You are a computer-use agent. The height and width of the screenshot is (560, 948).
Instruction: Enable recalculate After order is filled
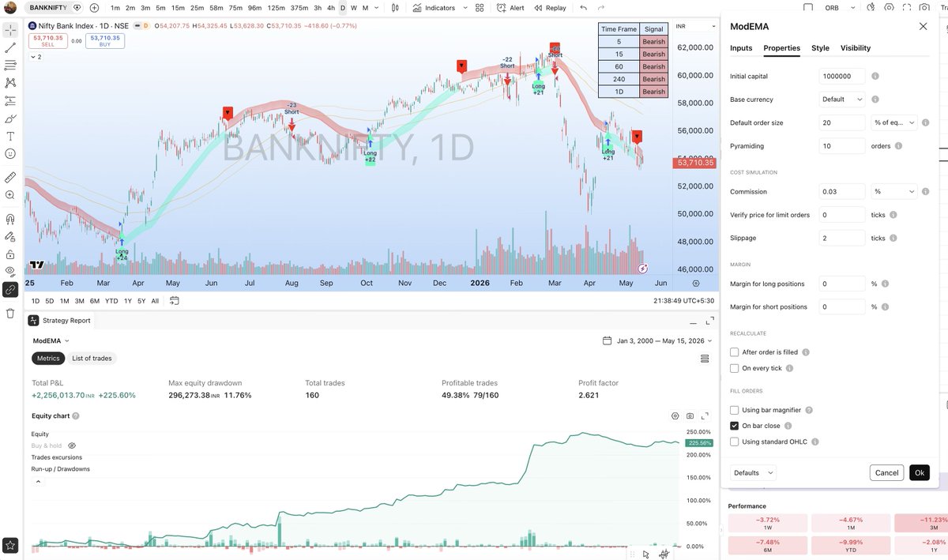coord(735,352)
